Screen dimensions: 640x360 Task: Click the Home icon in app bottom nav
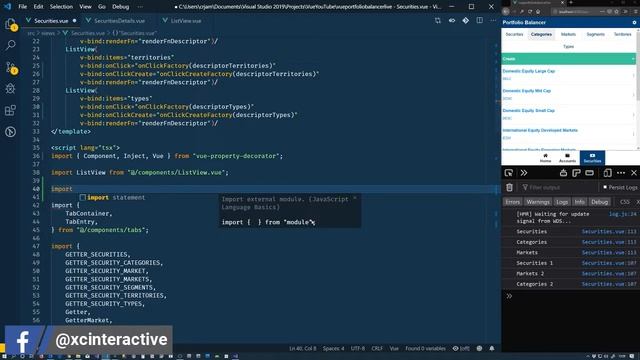(545, 158)
